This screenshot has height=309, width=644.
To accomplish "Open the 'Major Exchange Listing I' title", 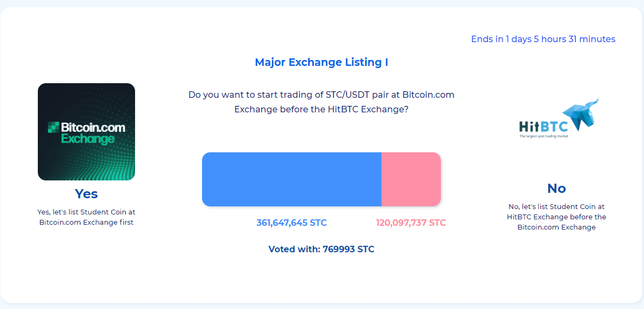I will (321, 62).
